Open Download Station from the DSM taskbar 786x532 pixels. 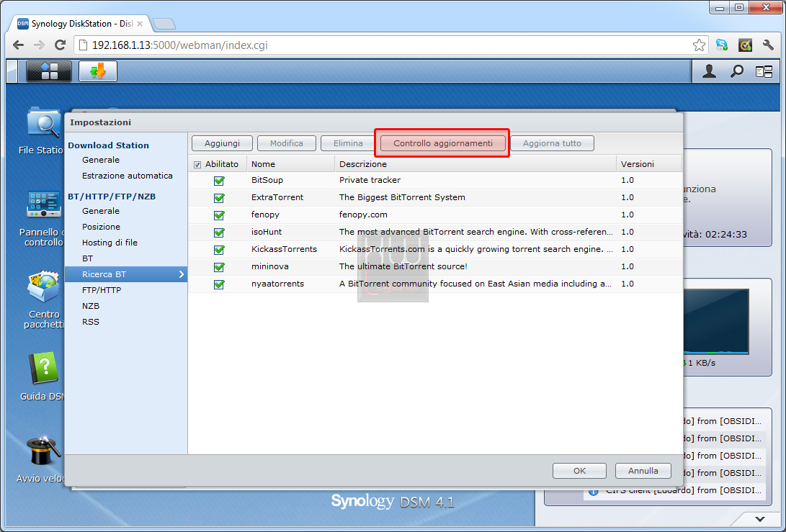98,71
